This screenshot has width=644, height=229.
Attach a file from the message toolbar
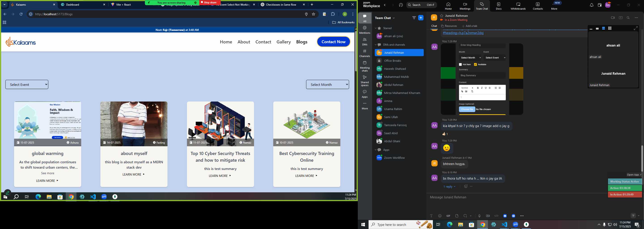pyautogui.click(x=457, y=216)
